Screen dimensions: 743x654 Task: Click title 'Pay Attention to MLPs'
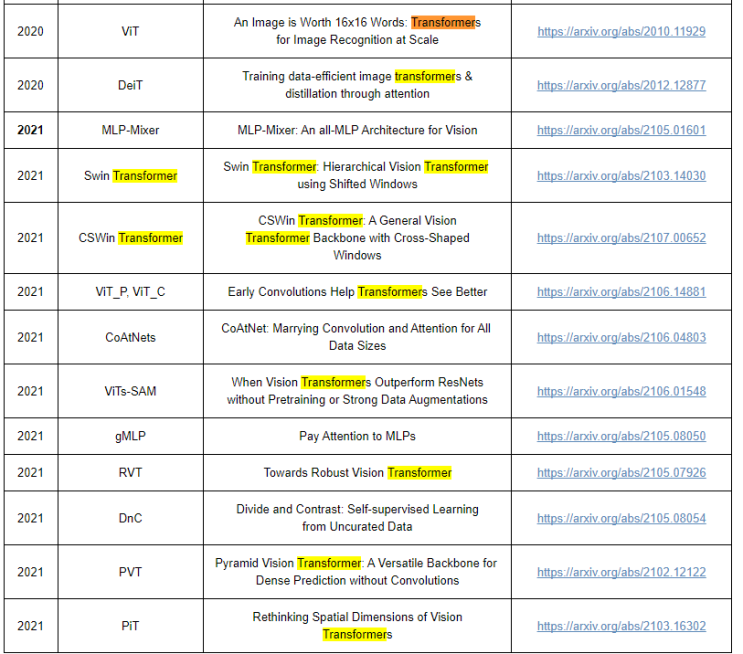point(357,436)
